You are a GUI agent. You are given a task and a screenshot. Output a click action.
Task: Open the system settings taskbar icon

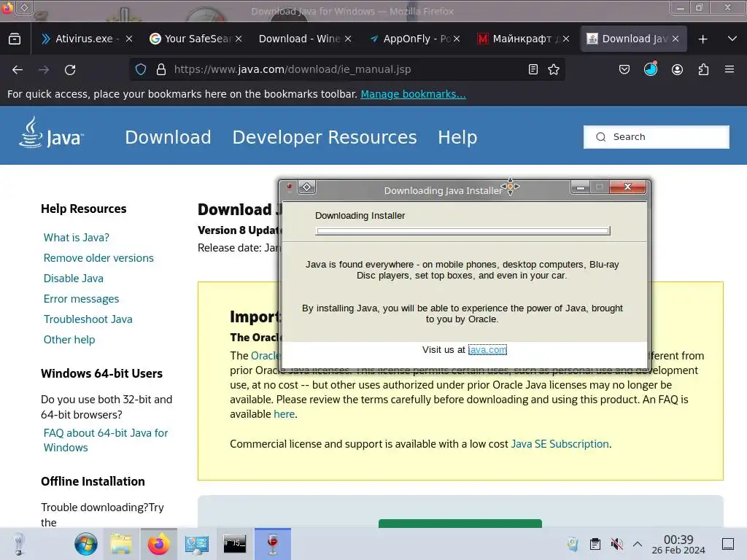pos(197,544)
